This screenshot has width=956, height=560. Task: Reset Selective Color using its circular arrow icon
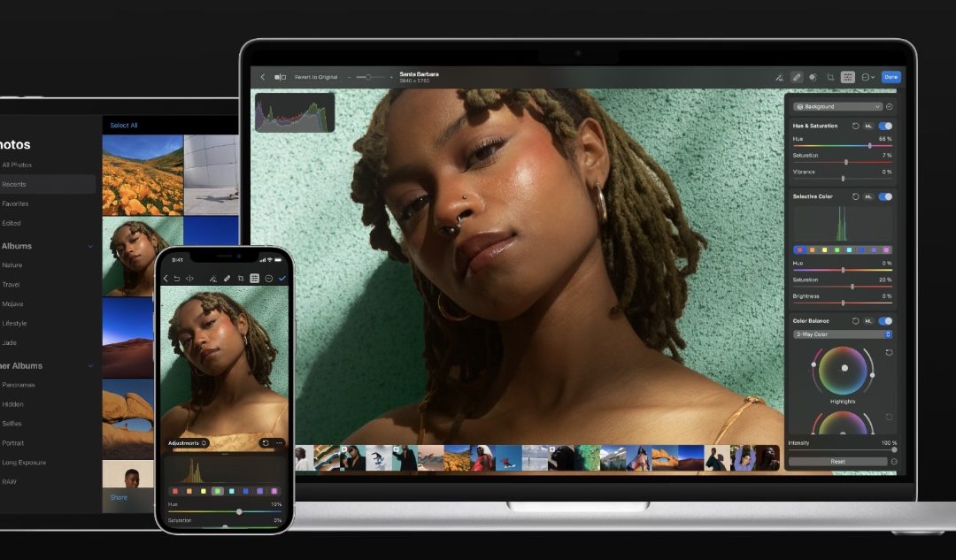point(855,196)
